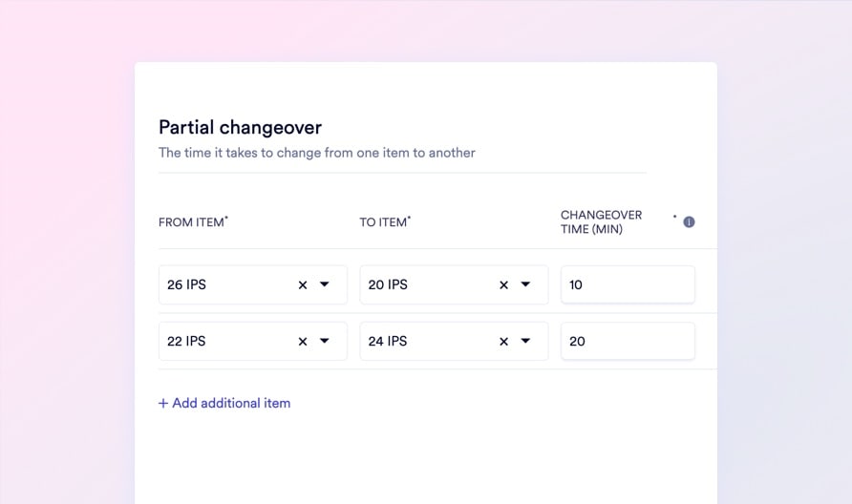Viewport: 852px width, 504px height.
Task: Remove the 22 IPS from-item selection
Action: click(303, 341)
